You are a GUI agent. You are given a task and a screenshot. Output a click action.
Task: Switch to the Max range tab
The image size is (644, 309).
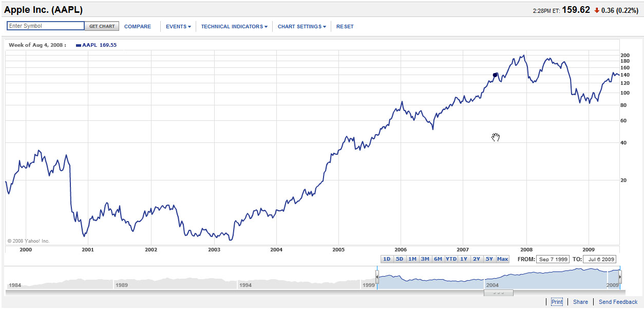pyautogui.click(x=502, y=259)
